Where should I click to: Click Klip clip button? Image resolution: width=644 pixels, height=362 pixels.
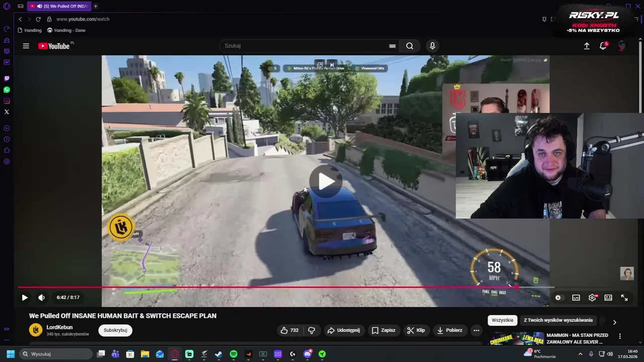pyautogui.click(x=416, y=330)
